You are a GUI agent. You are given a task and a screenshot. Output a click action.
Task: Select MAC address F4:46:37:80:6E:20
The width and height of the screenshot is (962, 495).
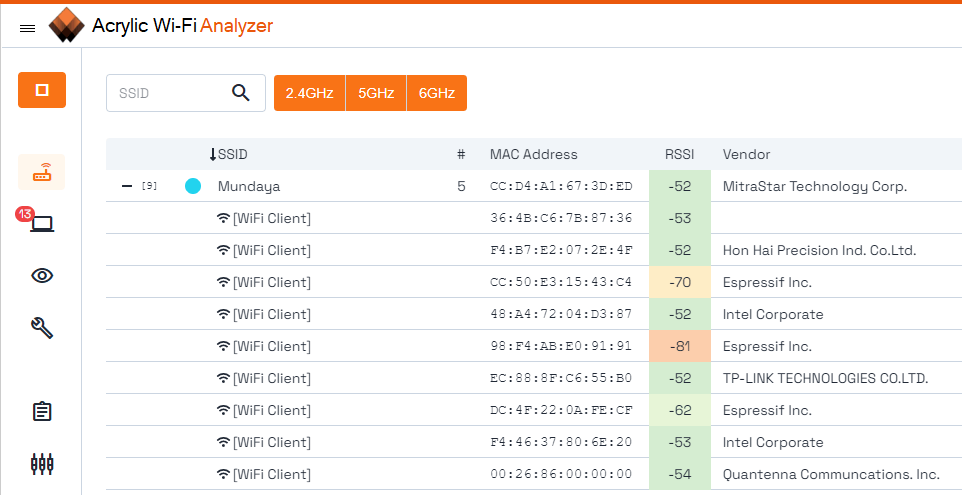(561, 442)
